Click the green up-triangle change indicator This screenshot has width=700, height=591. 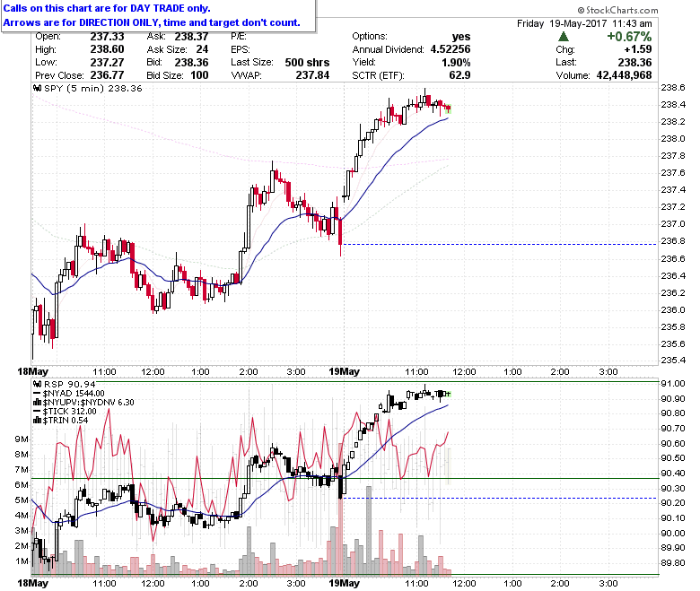(564, 37)
